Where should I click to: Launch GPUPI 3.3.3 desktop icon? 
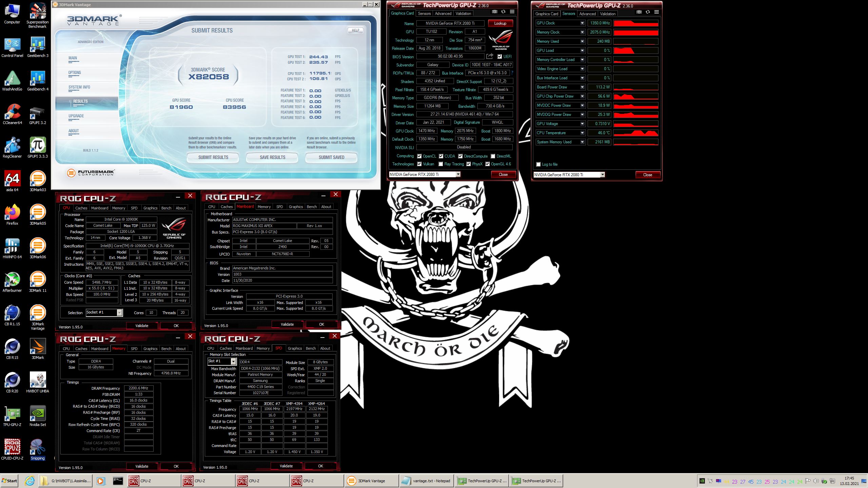[x=38, y=148]
